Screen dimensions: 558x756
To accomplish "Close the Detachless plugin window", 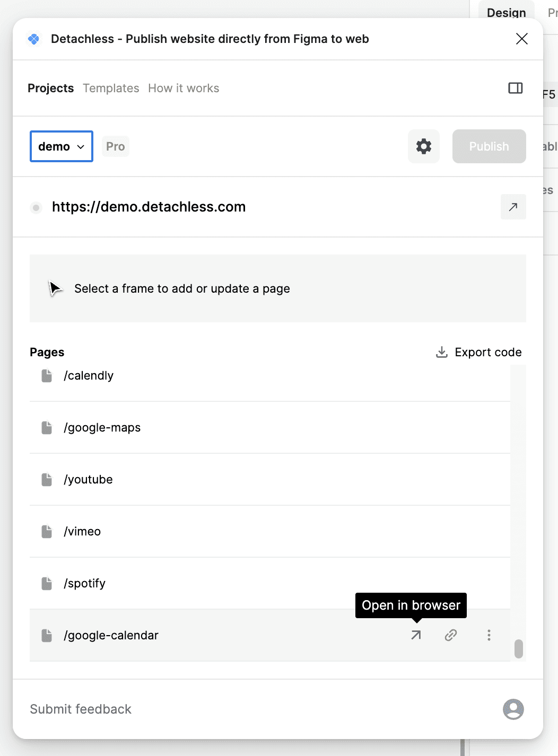I will click(522, 39).
